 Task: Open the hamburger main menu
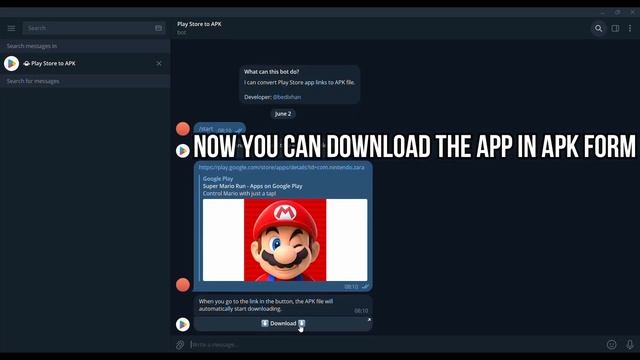[11, 28]
